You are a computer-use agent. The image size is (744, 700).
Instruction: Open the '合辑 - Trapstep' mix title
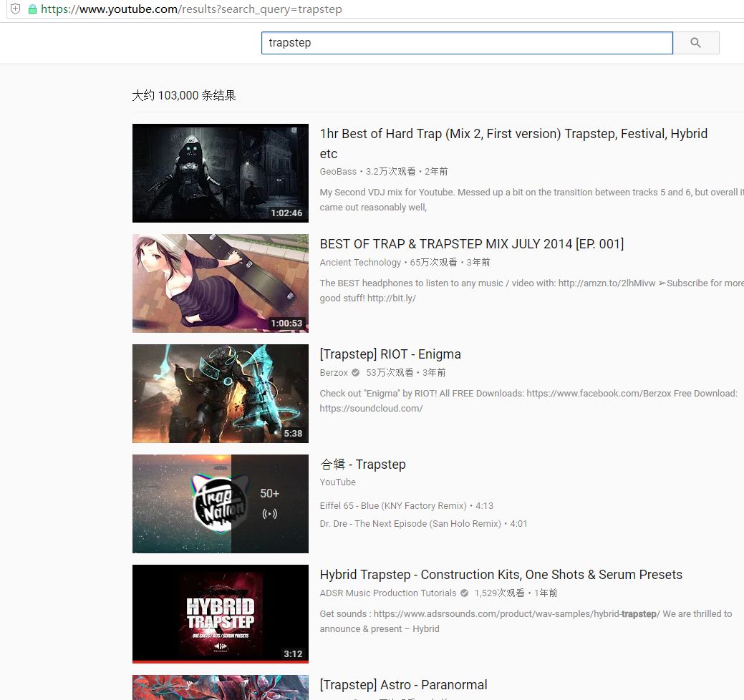[362, 465]
